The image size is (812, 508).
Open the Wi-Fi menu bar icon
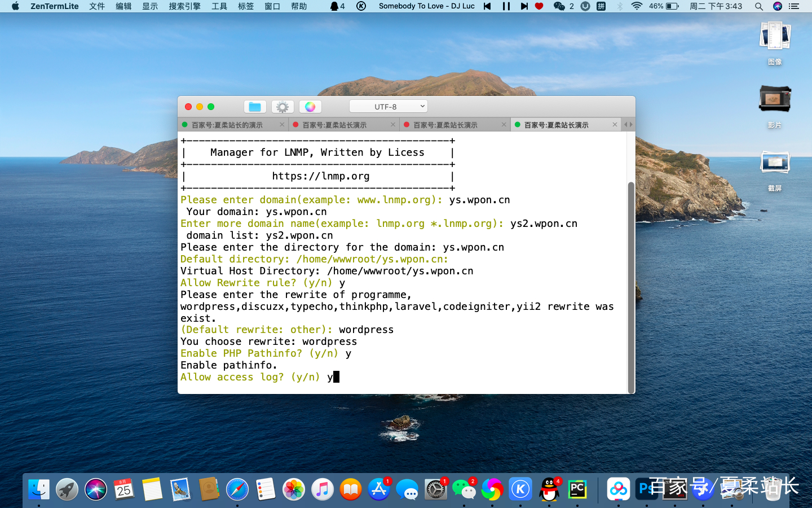(637, 6)
